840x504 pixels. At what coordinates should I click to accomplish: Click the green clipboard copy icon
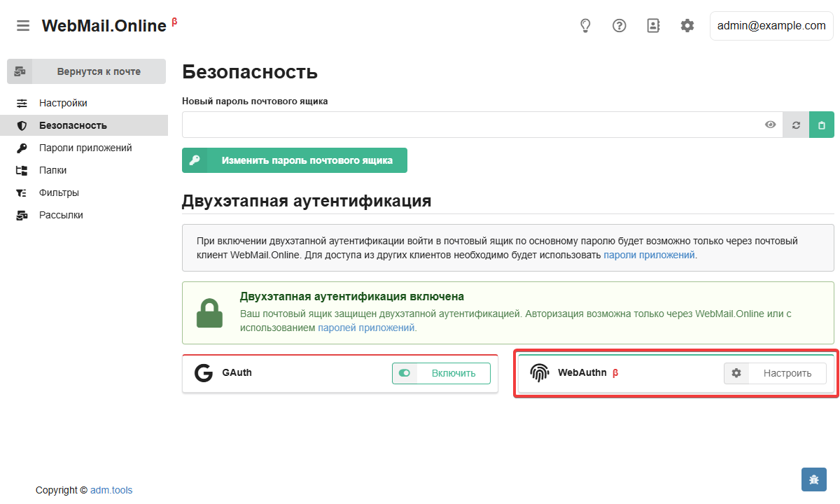(x=822, y=125)
